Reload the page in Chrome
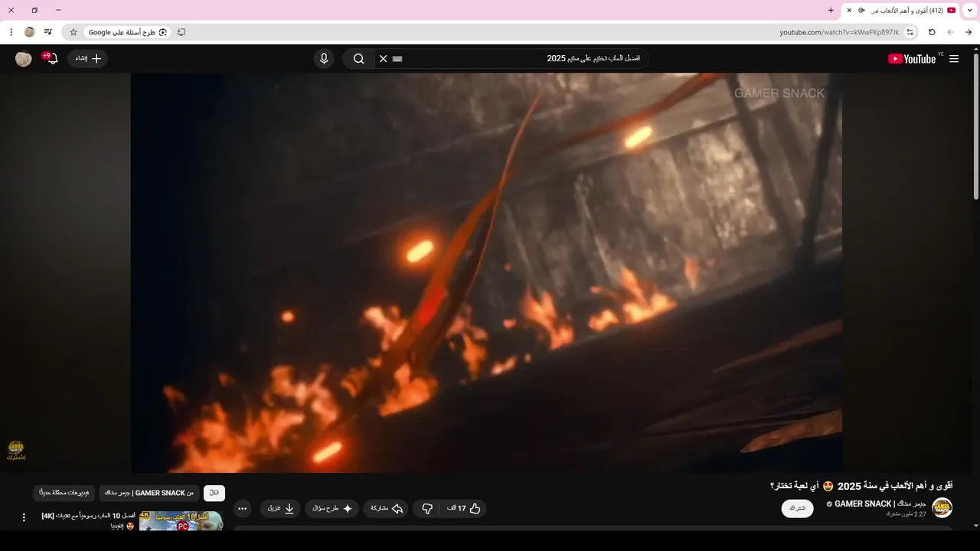 (x=932, y=32)
